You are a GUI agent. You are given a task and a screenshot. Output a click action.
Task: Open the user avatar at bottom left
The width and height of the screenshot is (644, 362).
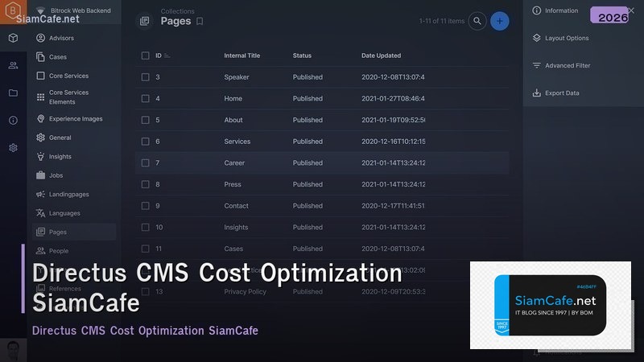(13, 350)
